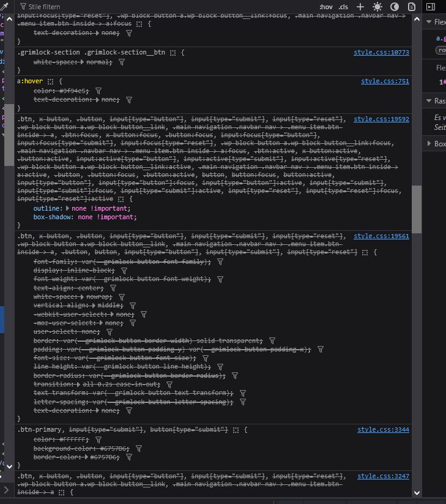Toggle the :hov pseudo-class panel
446x504 pixels.
pos(326,7)
